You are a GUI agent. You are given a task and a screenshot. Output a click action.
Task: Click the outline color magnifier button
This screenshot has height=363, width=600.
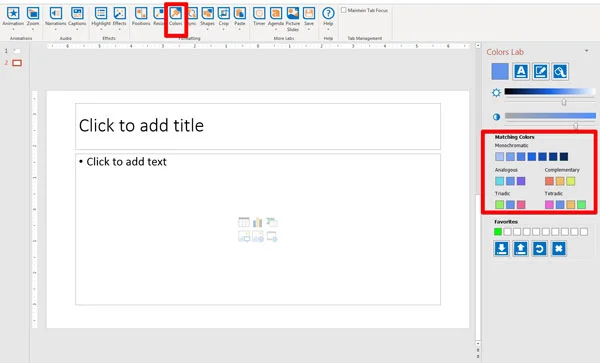point(559,72)
